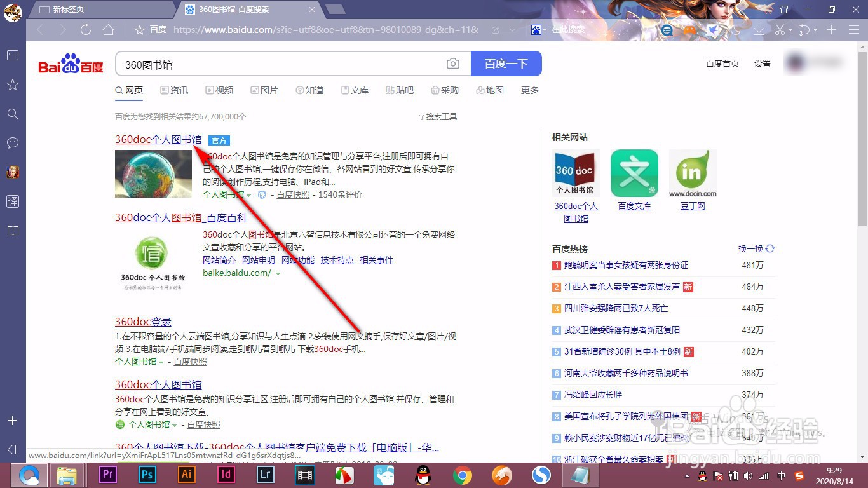Viewport: 868px width, 488px height.
Task: Open Chrome from the taskbar
Action: click(462, 475)
